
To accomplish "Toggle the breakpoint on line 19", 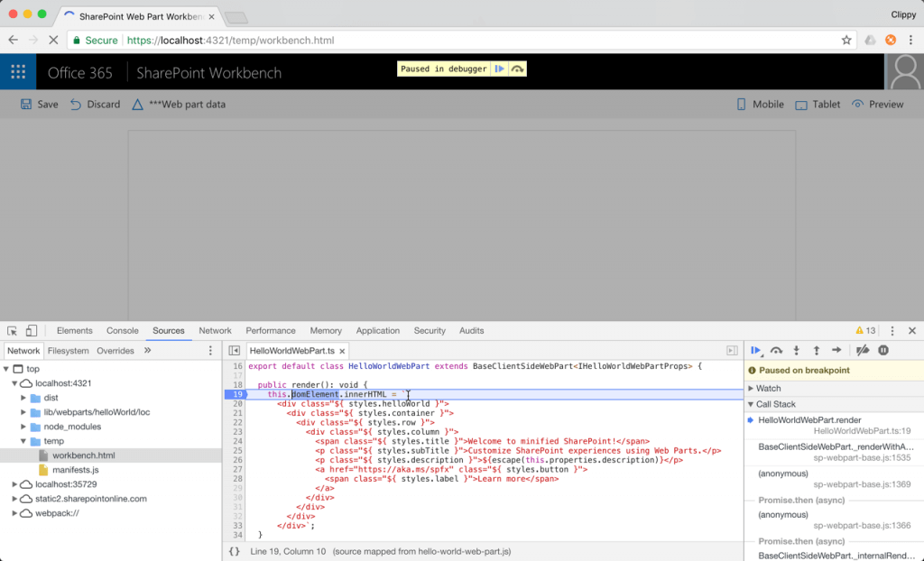I will pyautogui.click(x=236, y=394).
